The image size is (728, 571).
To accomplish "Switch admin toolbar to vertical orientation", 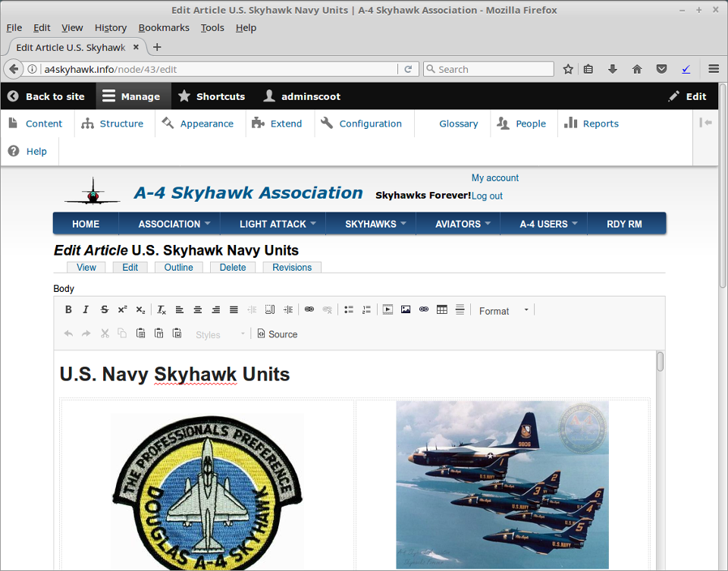I will pos(705,123).
